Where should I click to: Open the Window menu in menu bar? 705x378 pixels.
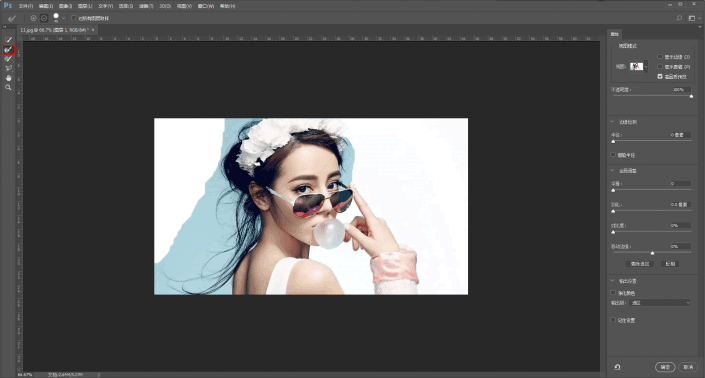[x=206, y=6]
